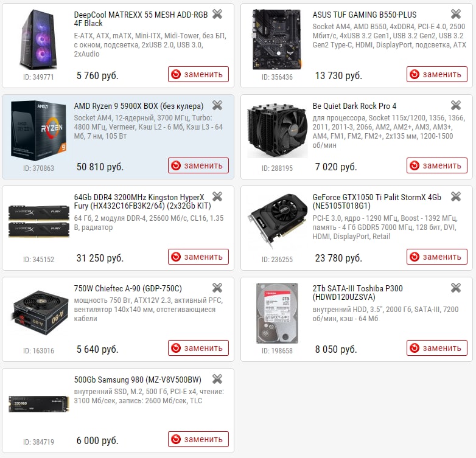Delete the AMD Ryzen 9 5900X using the X icon

(217, 106)
